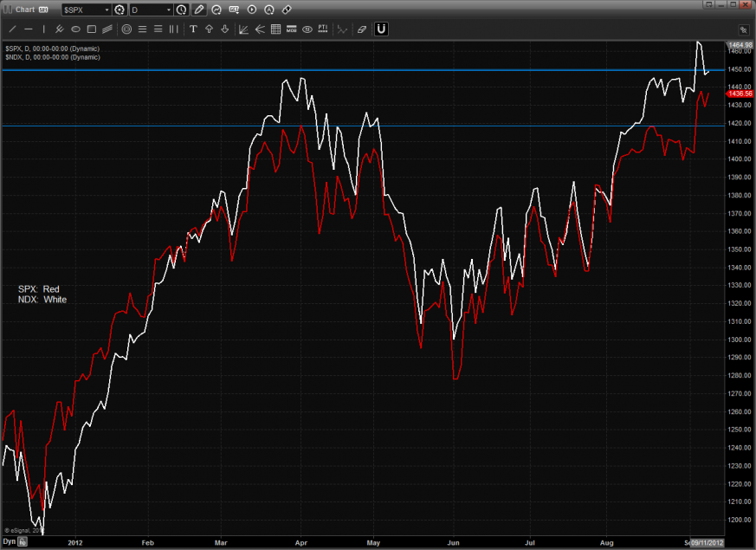Viewport: 756px width, 550px height.
Task: Select the eraser tool
Action: (x=362, y=29)
